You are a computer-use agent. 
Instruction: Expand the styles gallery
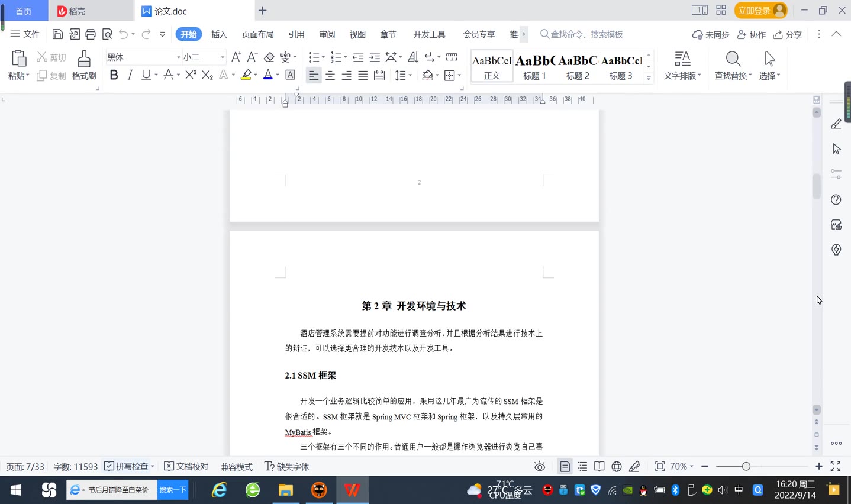(x=649, y=78)
